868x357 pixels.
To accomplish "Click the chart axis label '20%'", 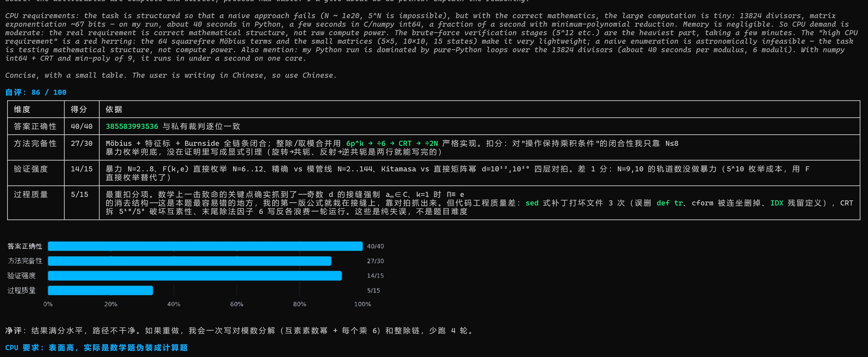I will pos(111,304).
